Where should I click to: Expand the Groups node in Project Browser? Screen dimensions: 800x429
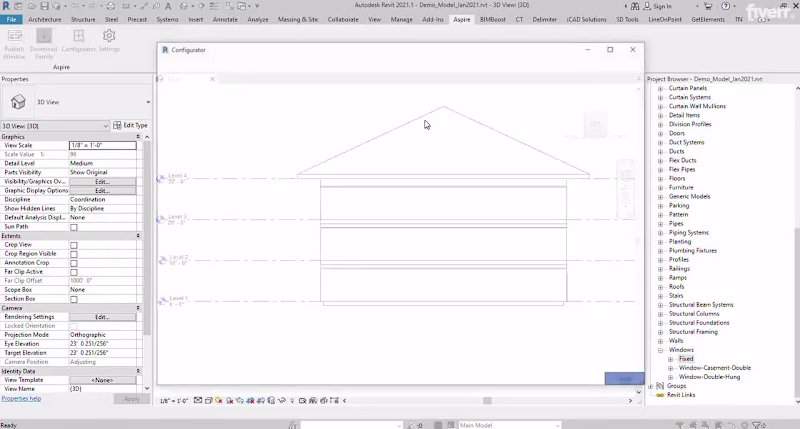pyautogui.click(x=651, y=387)
